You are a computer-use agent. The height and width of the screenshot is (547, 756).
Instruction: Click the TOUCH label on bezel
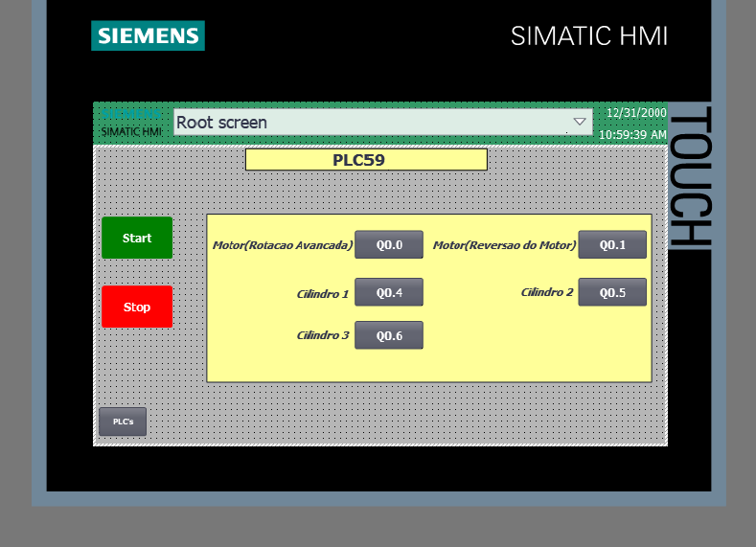(691, 176)
